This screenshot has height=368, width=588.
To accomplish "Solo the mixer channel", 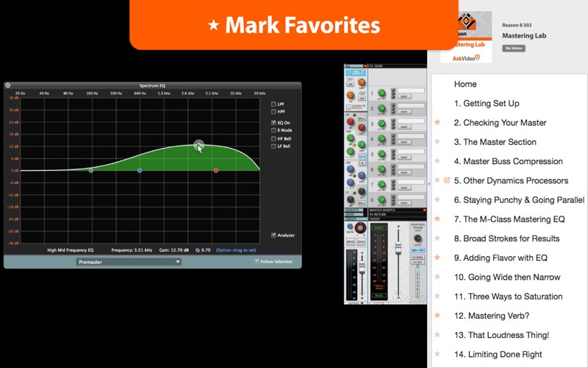I will (361, 242).
